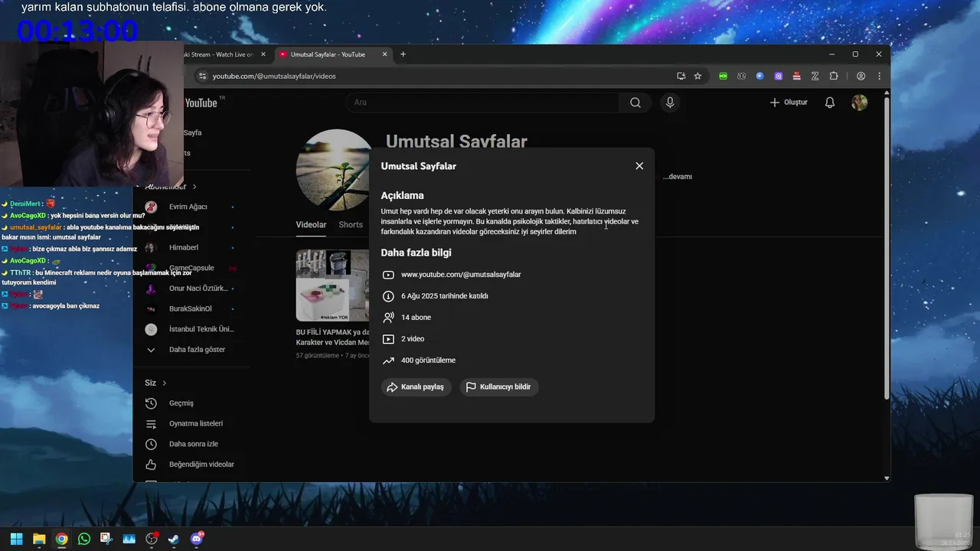The height and width of the screenshot is (551, 980).
Task: Click the Umutsal Sayfalar channel avatar
Action: [335, 170]
